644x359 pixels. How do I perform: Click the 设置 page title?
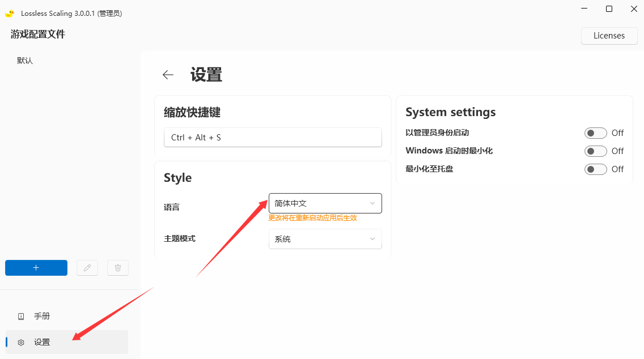206,75
